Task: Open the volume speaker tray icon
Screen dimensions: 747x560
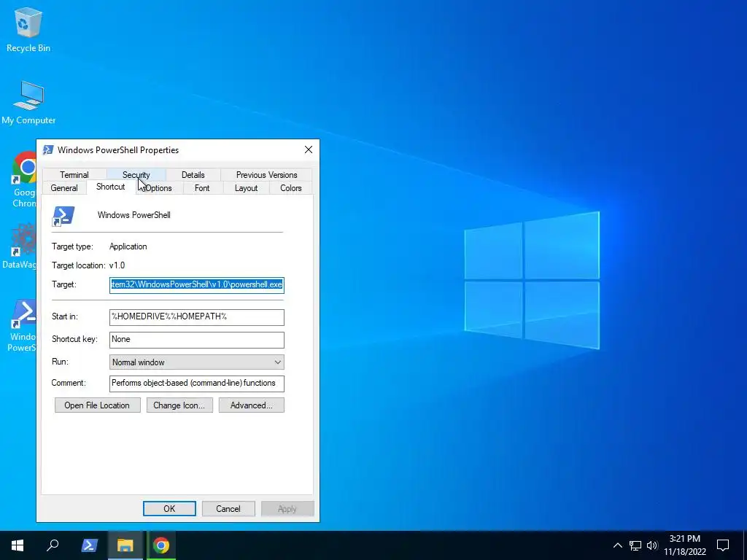Action: point(652,545)
